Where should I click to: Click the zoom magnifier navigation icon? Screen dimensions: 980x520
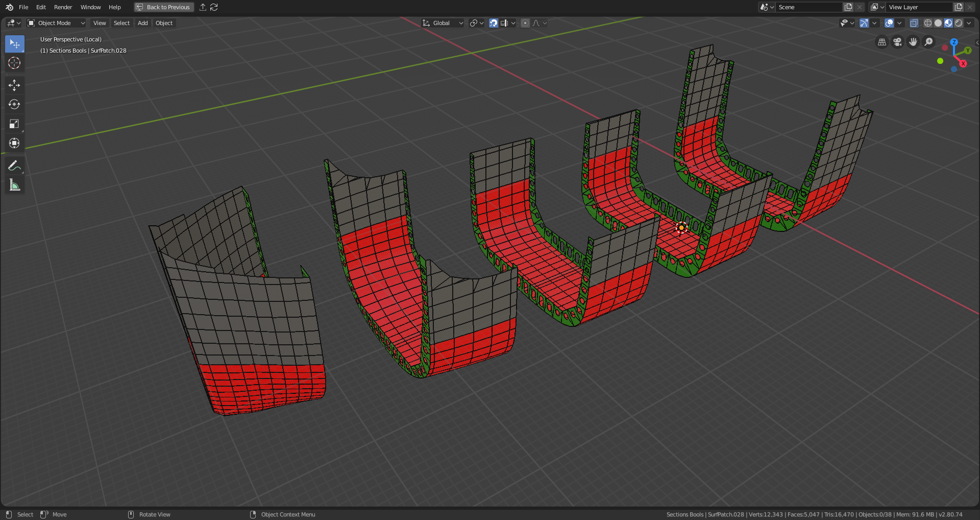(929, 42)
